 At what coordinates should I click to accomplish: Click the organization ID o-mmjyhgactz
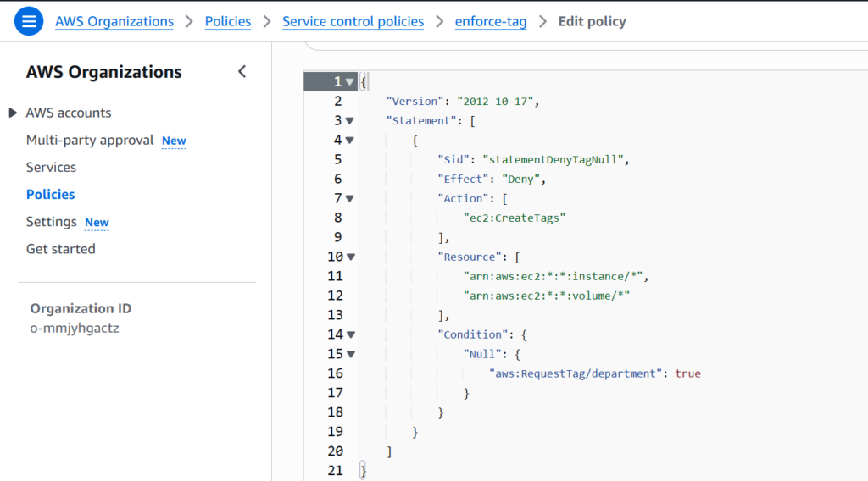click(75, 328)
